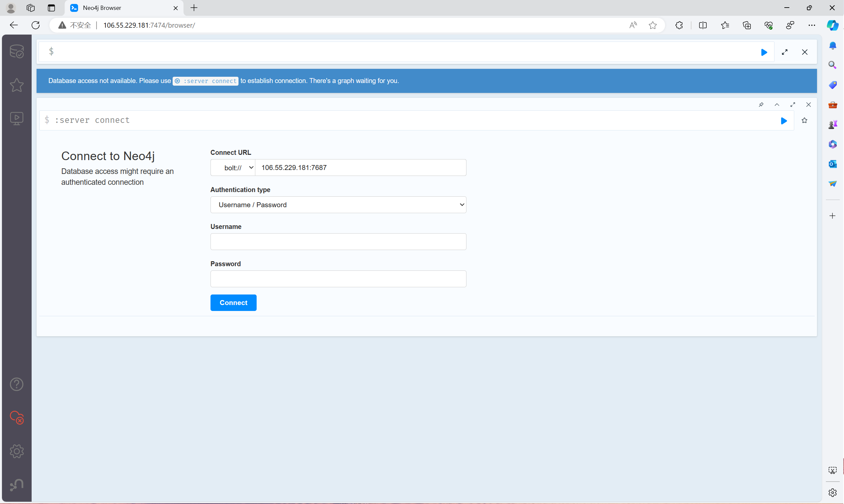Open browser Collections icon

tap(747, 25)
